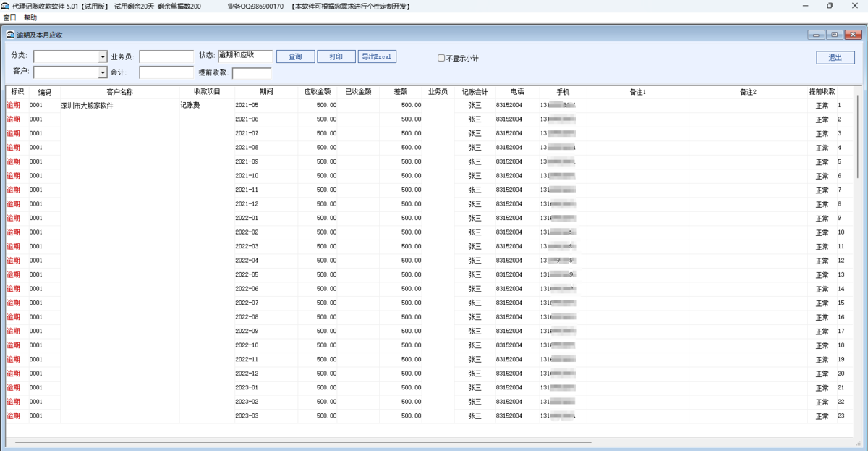Click 张三 in the 2021-10 row
The width and height of the screenshot is (868, 451).
[475, 176]
